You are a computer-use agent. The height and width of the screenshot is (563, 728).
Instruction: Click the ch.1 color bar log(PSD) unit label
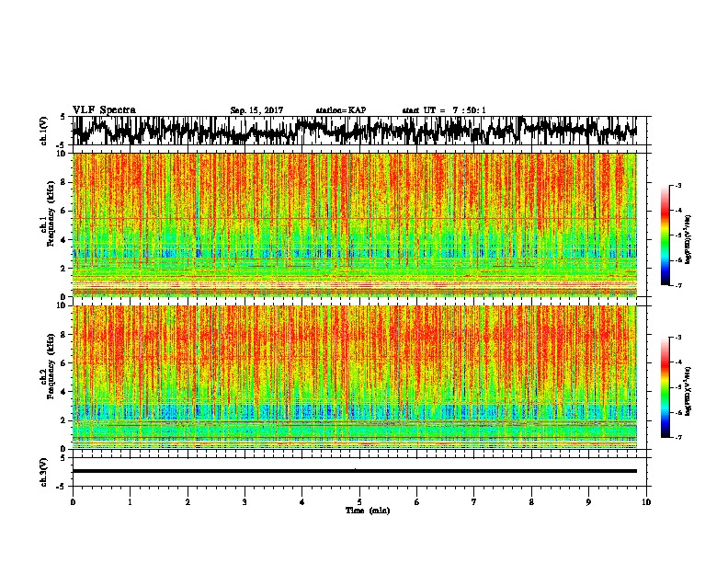(688, 239)
